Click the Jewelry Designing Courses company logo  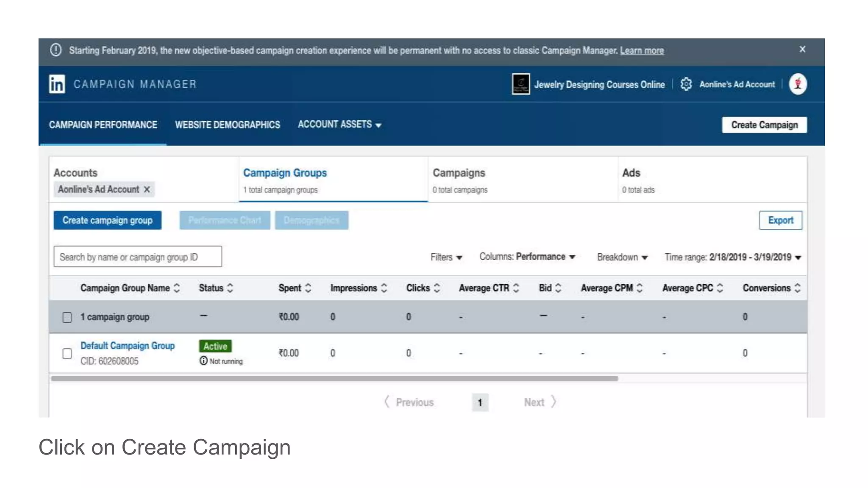(520, 84)
